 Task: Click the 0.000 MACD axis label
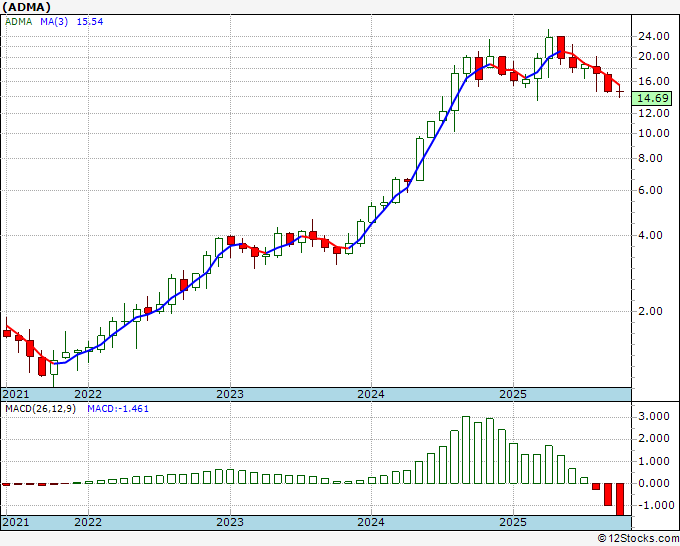pos(653,483)
